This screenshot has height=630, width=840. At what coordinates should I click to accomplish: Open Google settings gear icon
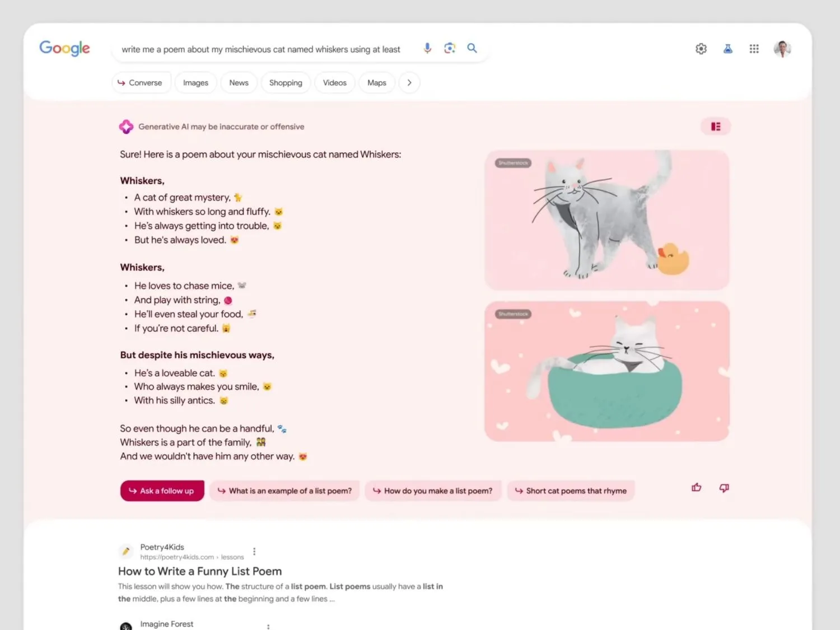pos(701,49)
